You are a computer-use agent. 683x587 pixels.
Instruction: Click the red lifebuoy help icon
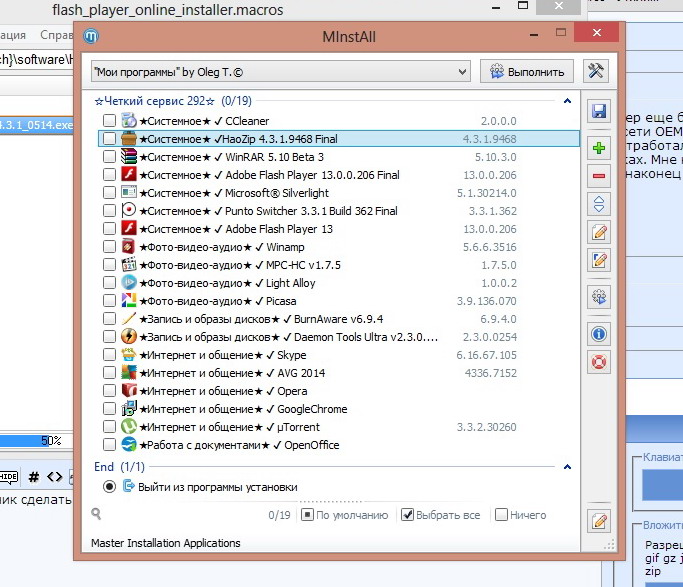tap(599, 362)
